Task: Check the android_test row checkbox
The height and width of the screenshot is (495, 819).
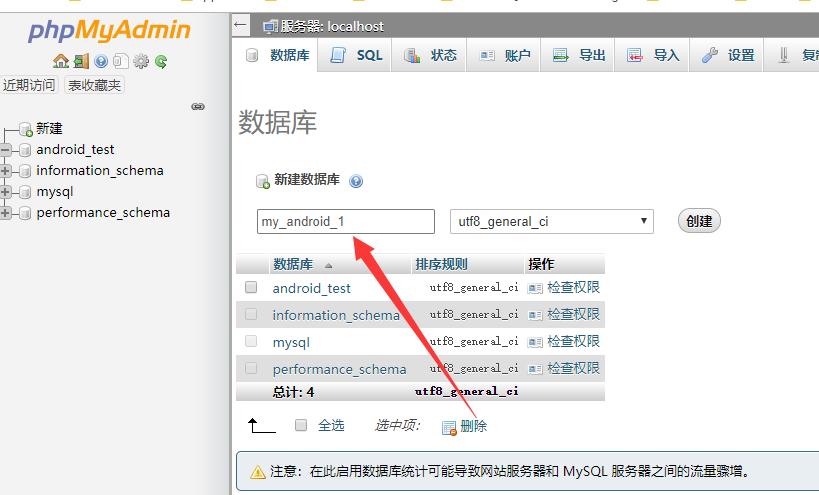Action: pos(251,287)
